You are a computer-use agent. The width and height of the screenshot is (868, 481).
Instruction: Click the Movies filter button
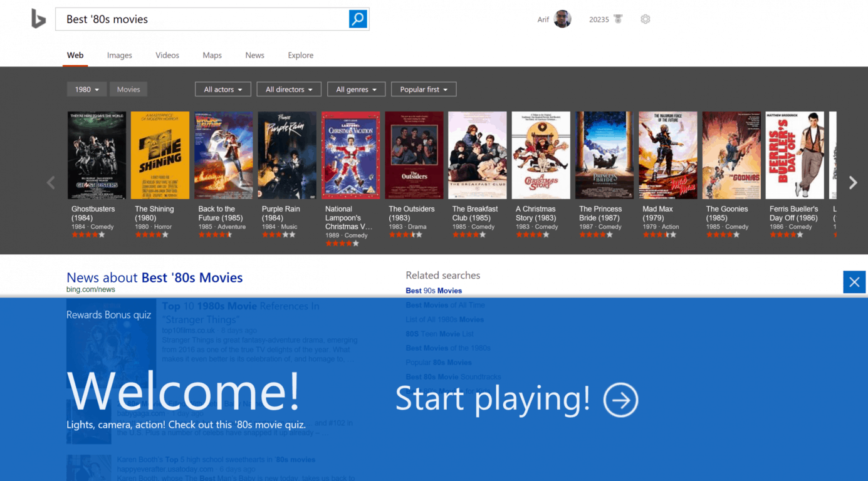coord(128,90)
